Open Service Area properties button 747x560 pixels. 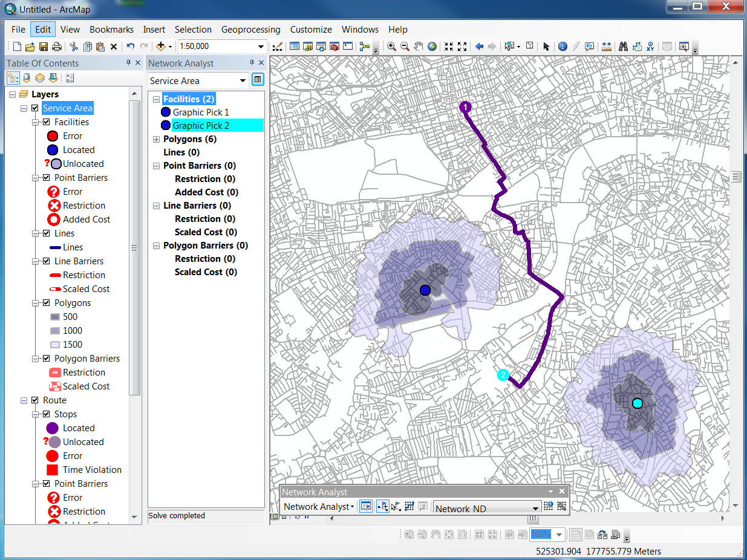[x=258, y=80]
